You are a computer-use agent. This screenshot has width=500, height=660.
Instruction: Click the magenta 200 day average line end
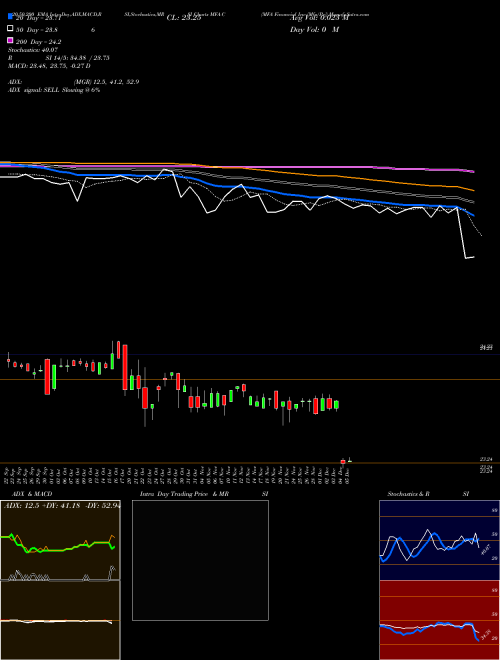pos(473,171)
